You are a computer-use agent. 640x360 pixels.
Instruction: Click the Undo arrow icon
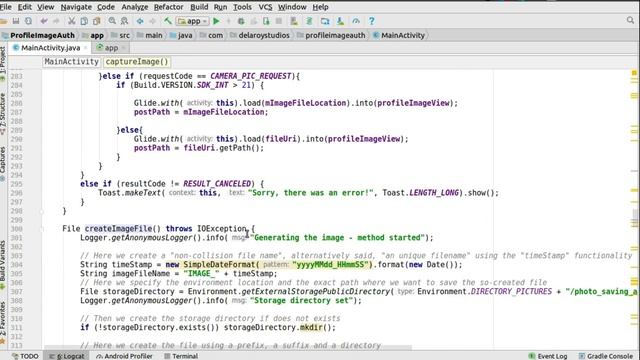click(44, 21)
